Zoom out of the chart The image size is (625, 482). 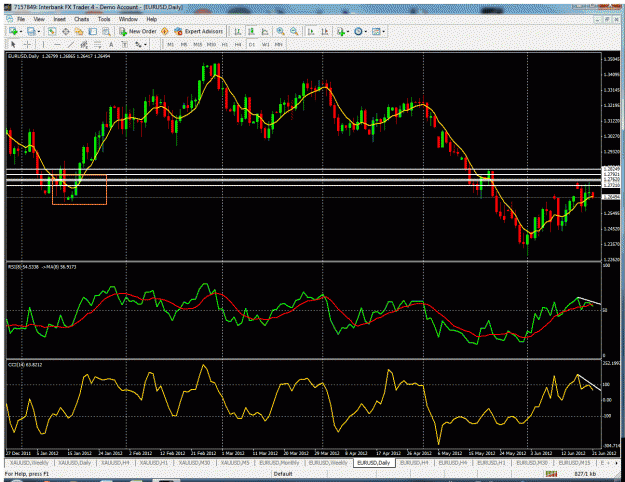pos(294,31)
